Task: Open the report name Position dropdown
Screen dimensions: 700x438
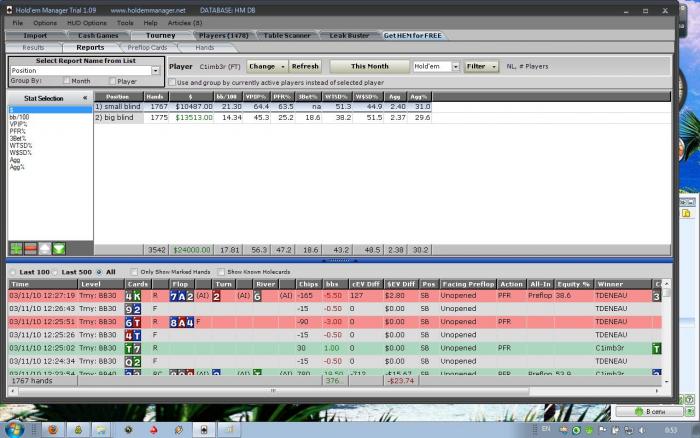Action: tap(155, 71)
